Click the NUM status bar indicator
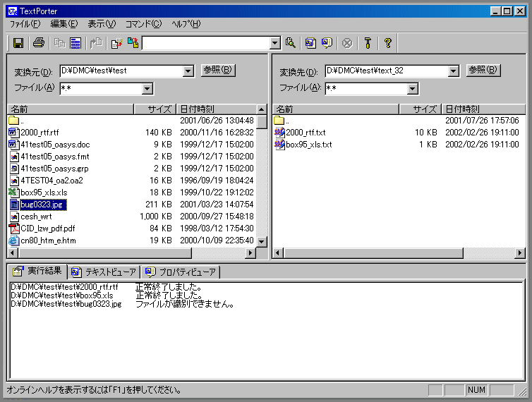The width and height of the screenshot is (532, 402). [476, 390]
